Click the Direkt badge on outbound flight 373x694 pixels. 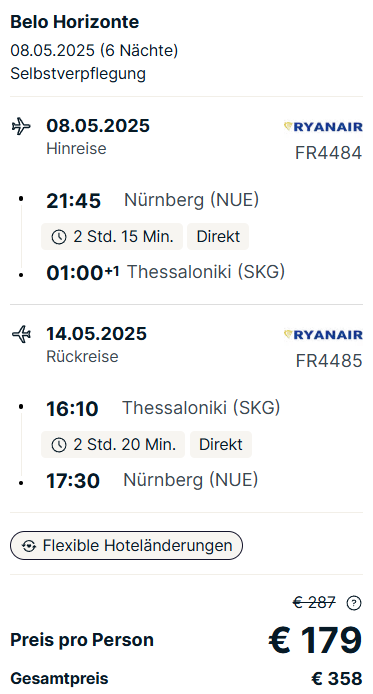(x=218, y=236)
